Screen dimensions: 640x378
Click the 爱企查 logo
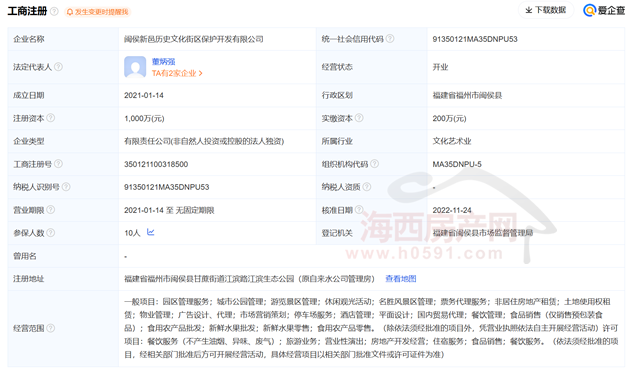tap(604, 10)
